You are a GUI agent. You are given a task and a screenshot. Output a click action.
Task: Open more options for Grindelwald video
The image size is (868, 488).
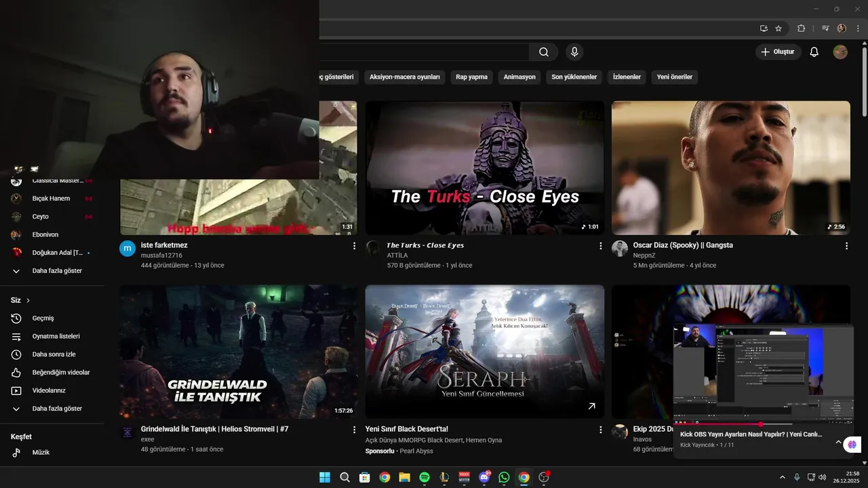point(354,430)
